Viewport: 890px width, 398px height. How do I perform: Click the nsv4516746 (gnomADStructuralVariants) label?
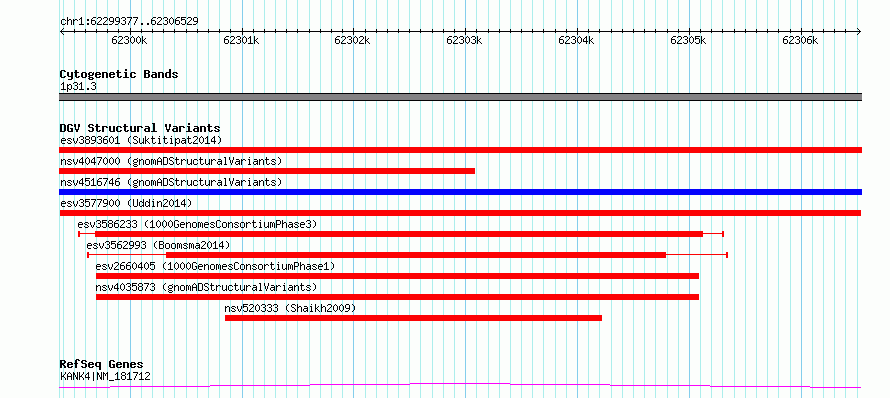coord(171,182)
